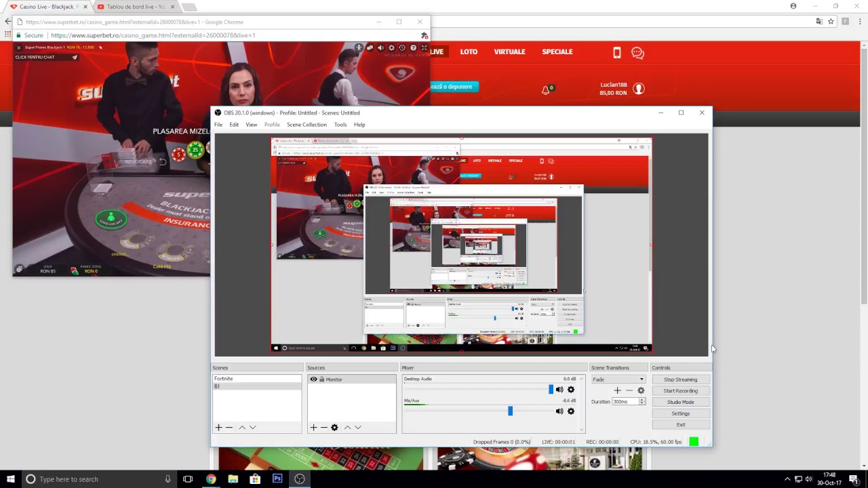
Task: Toggle lock on the Monitor source
Action: [321, 380]
